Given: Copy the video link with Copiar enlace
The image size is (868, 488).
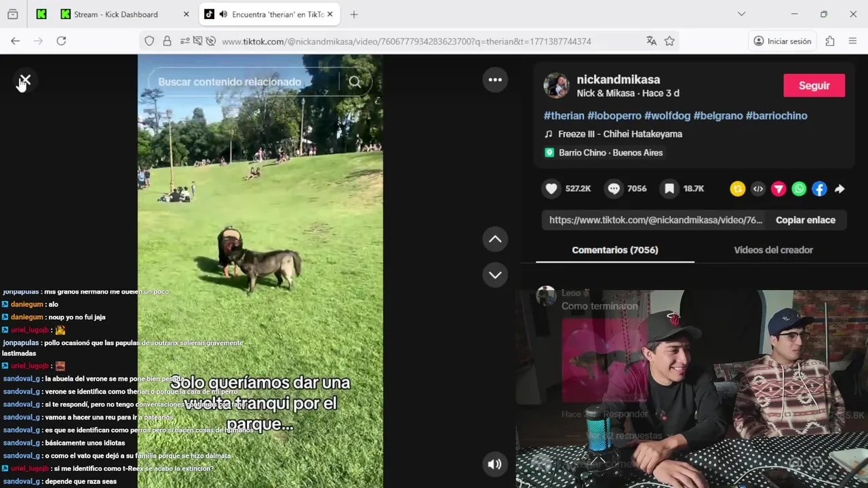Looking at the screenshot, I should (806, 220).
